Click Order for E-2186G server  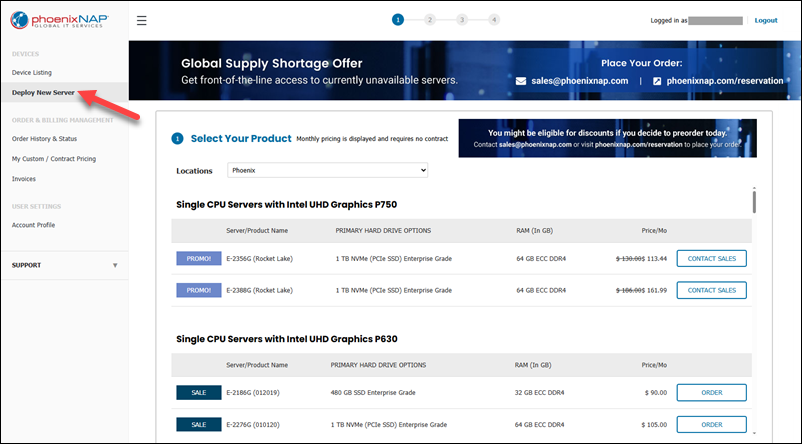tap(711, 392)
